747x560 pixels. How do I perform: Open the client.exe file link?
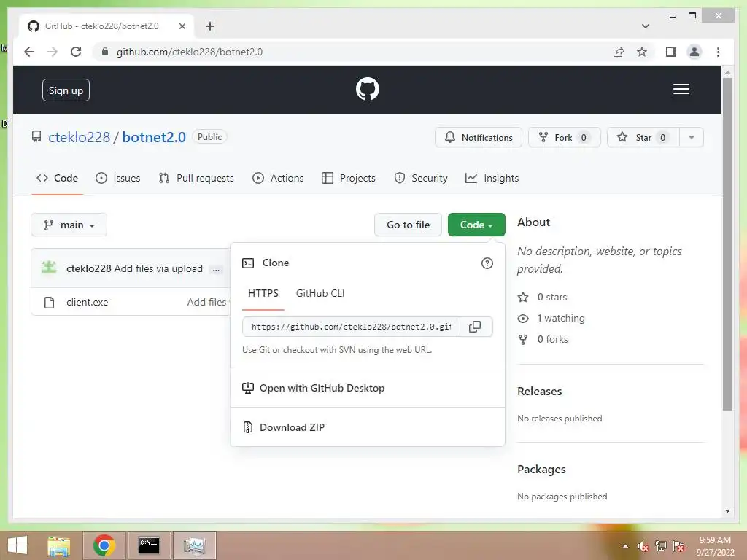88,303
